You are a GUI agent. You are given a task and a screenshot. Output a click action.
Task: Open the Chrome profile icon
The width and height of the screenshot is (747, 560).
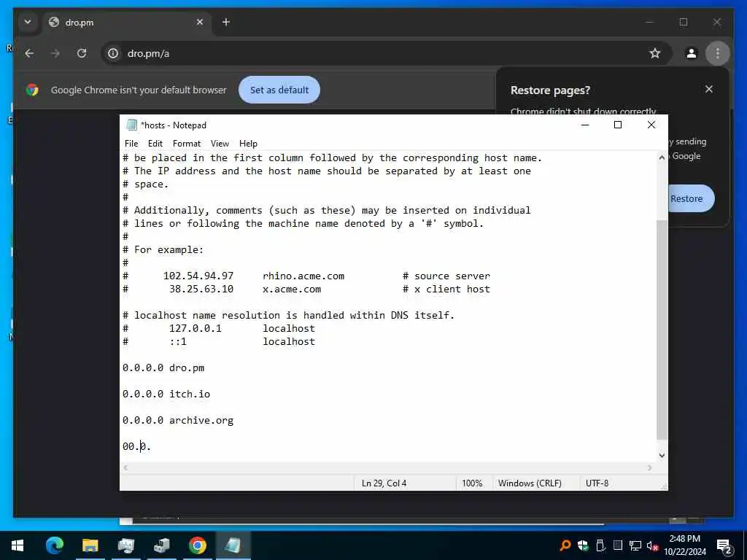pos(692,53)
